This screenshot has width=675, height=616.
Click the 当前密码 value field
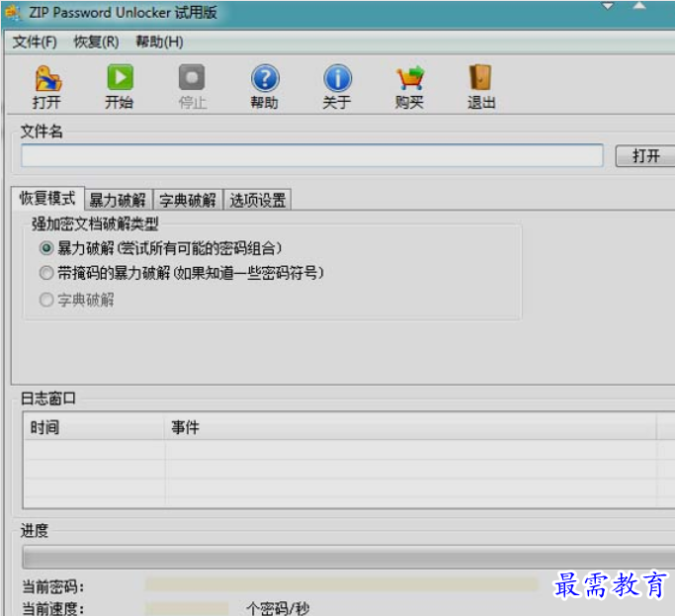(x=341, y=585)
